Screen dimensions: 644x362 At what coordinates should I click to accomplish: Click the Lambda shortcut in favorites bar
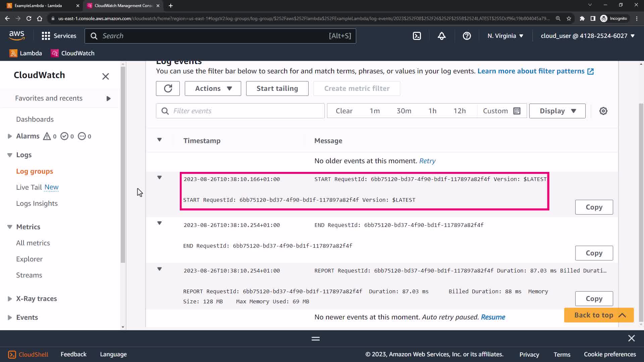tap(26, 53)
